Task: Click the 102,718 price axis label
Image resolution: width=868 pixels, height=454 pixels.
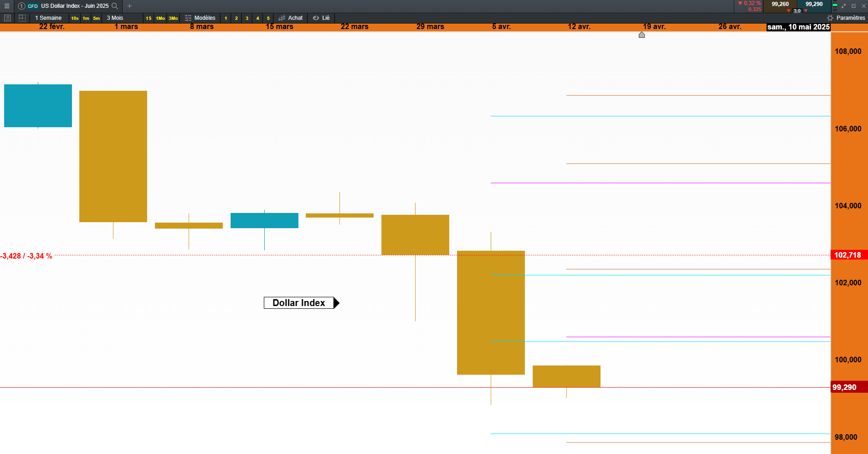Action: 848,255
